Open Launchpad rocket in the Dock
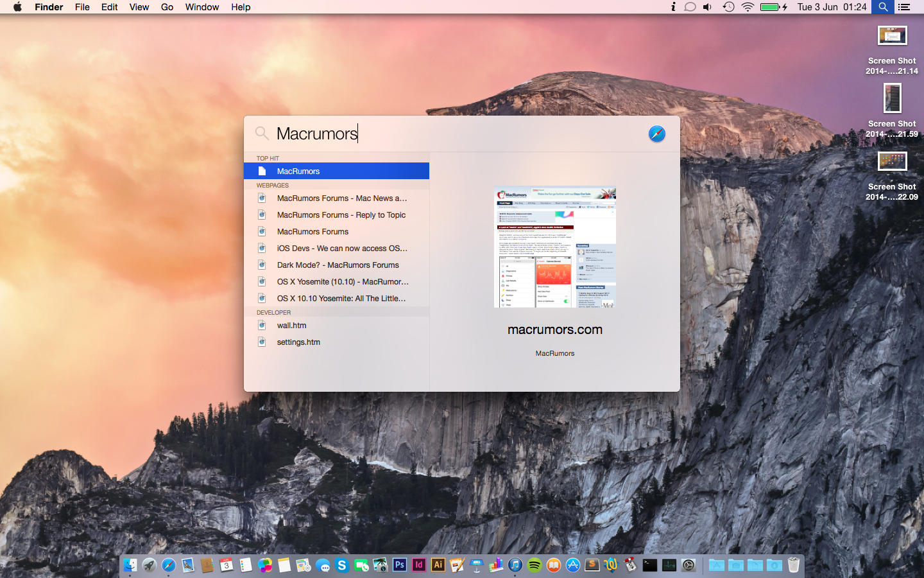924x578 pixels. point(150,565)
